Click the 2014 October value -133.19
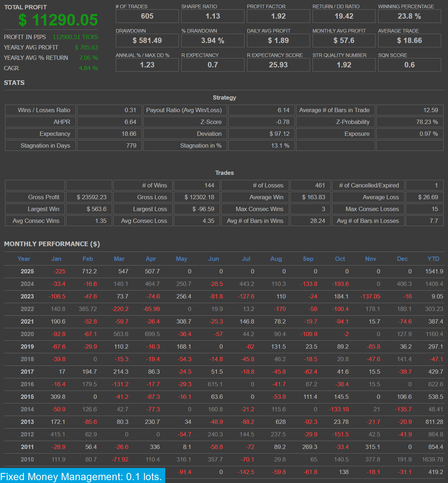 click(x=339, y=409)
